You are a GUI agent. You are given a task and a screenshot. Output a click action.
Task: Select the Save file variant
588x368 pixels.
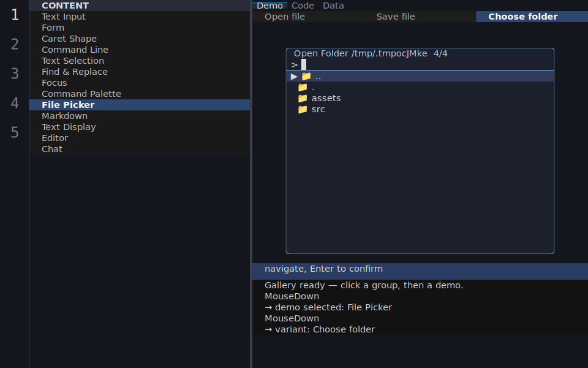tap(420, 17)
